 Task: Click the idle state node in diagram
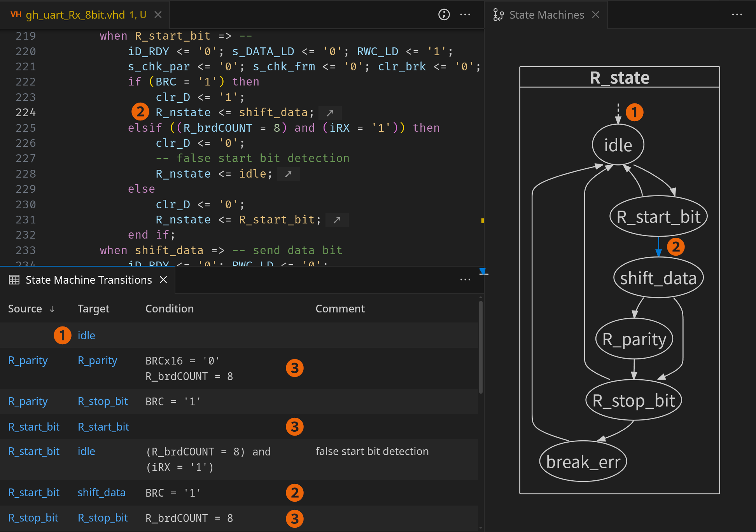click(618, 145)
